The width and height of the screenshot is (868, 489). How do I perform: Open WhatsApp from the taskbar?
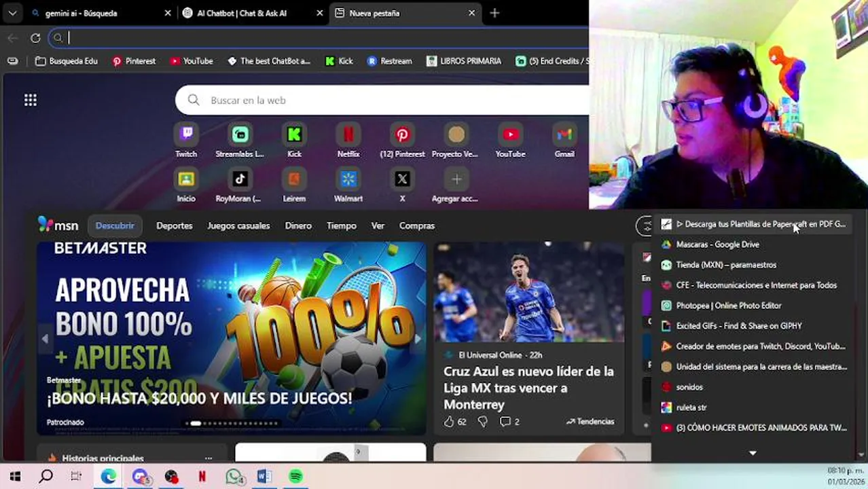234,477
